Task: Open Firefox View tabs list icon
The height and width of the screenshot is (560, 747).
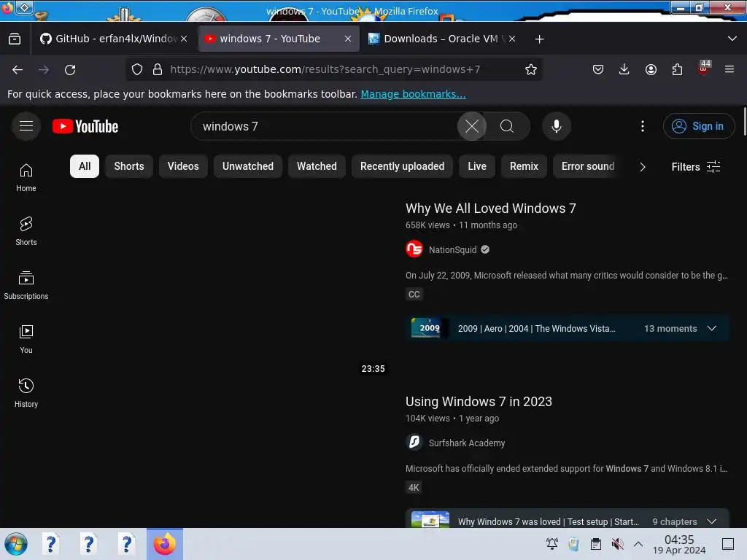Action: click(15, 39)
